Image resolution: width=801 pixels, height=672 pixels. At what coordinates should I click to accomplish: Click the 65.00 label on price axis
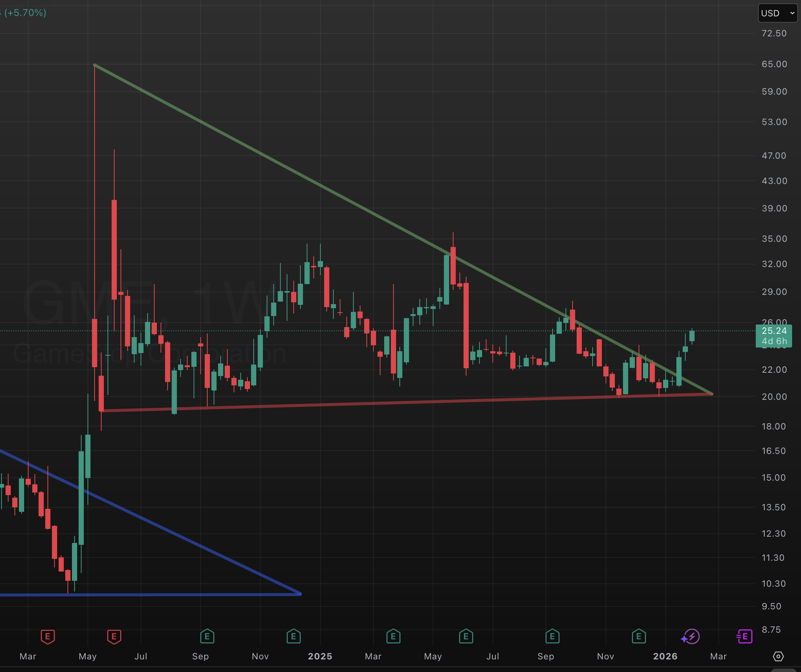coord(774,64)
